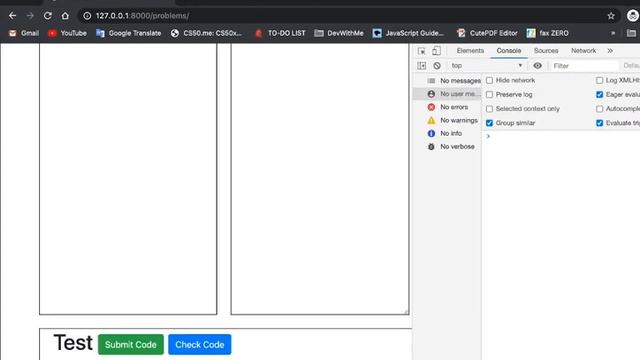Switch to the Elements tab
Screen dimensions: 640x360
click(470, 51)
